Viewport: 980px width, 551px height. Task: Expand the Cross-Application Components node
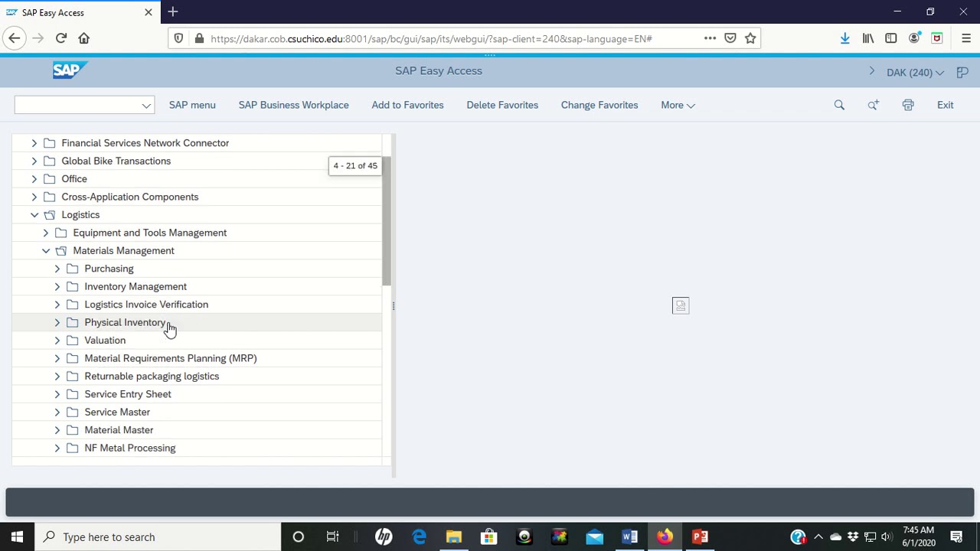pos(34,197)
